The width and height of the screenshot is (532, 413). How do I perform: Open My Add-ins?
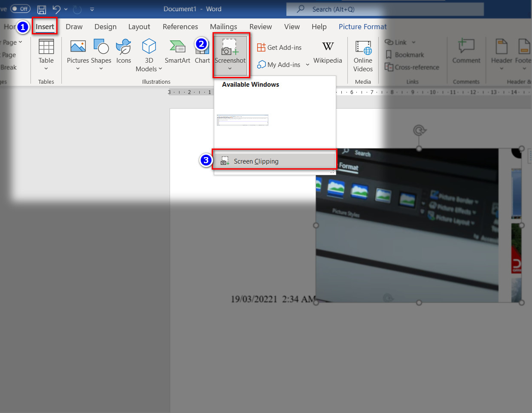click(279, 64)
